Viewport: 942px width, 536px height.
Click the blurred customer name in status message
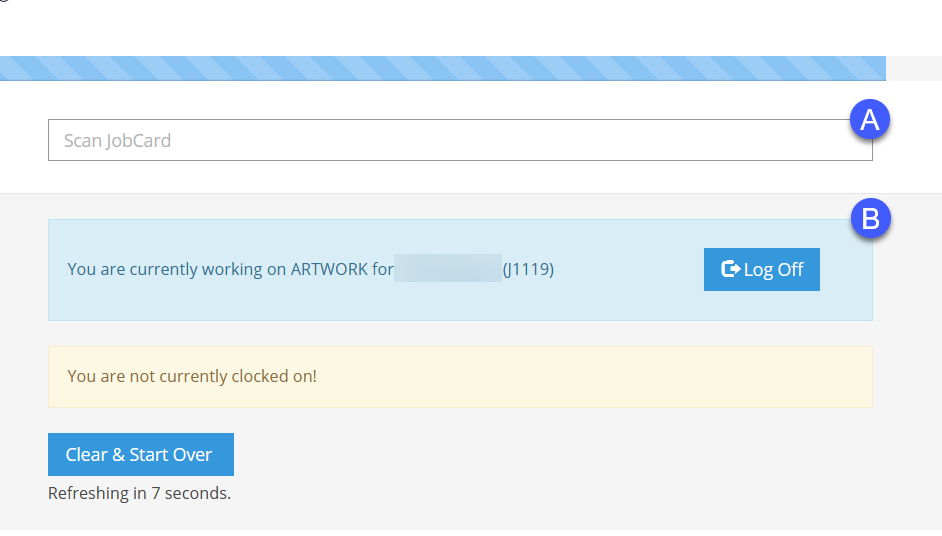click(447, 270)
